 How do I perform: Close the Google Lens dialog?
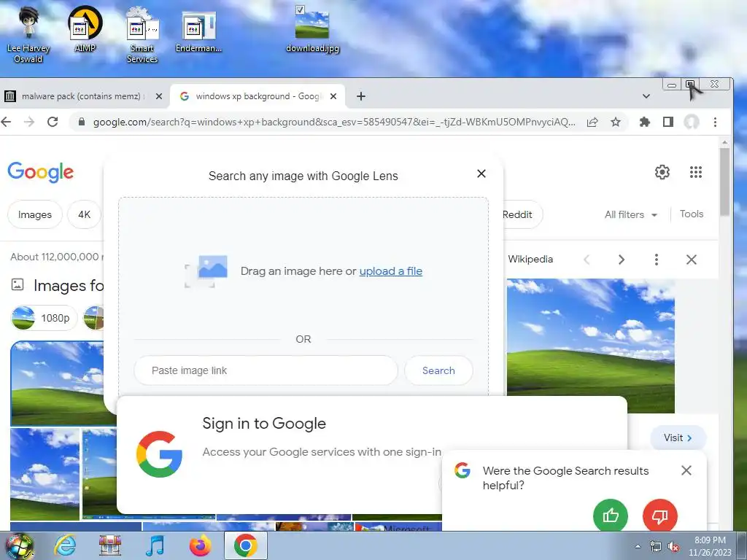tap(481, 174)
